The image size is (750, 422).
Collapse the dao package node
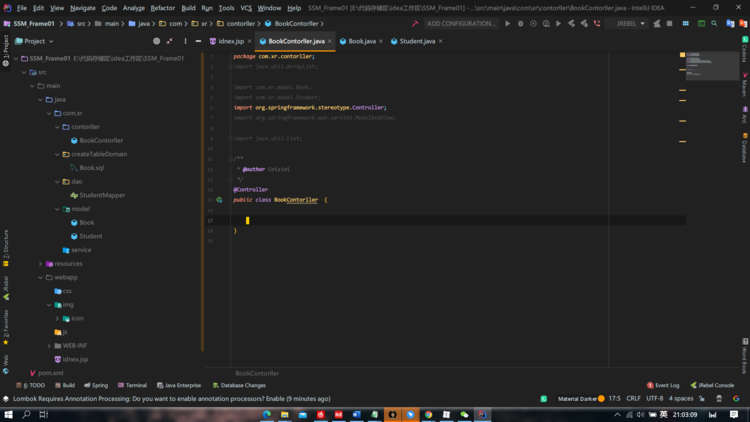coord(57,182)
